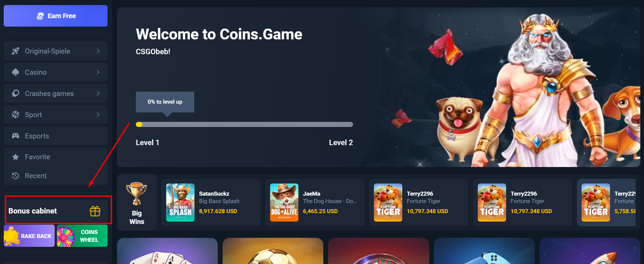Click the Bonus cabinet gift icon
This screenshot has height=264, width=644.
(95, 211)
